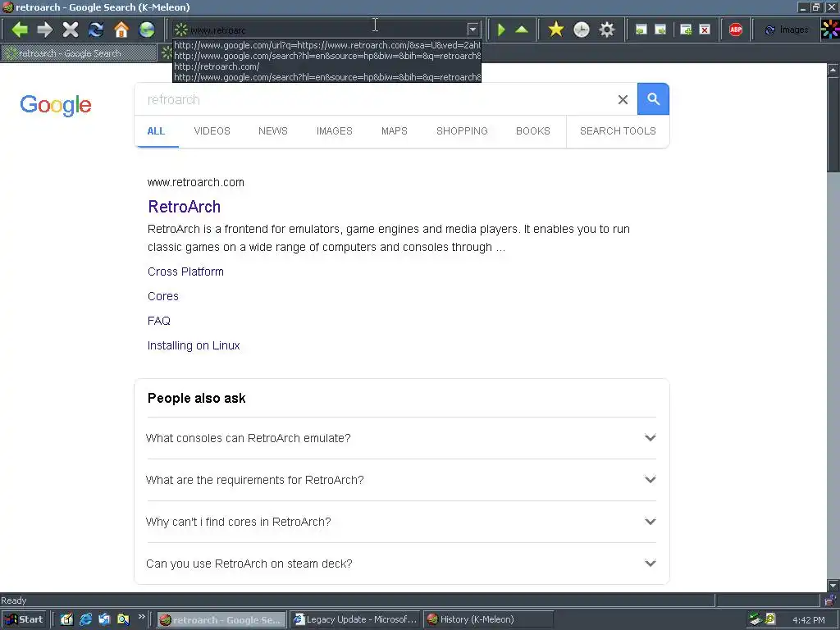Image resolution: width=840 pixels, height=630 pixels.
Task: Switch to the MAPS tab
Action: coord(395,131)
